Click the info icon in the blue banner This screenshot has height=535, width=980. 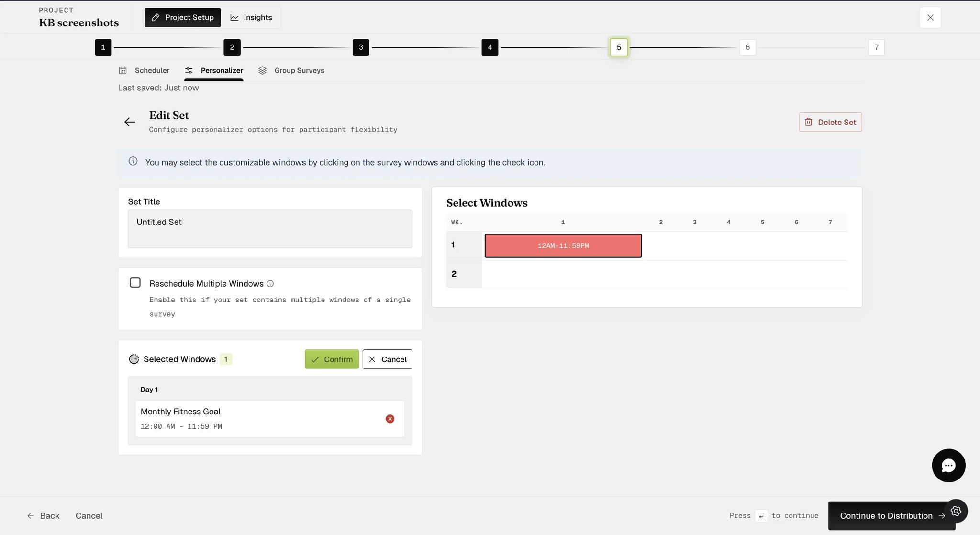pos(133,161)
